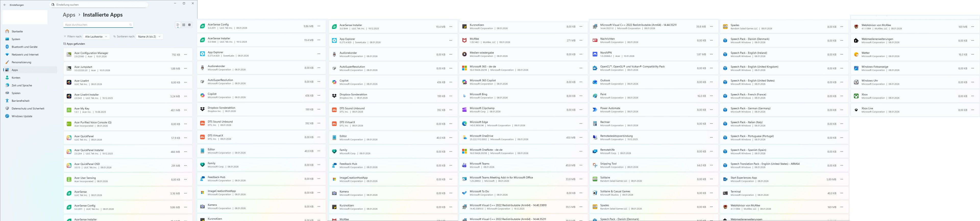Screen dimensions: 980x221
Task: Switch to the grid view layout
Action: (184, 25)
